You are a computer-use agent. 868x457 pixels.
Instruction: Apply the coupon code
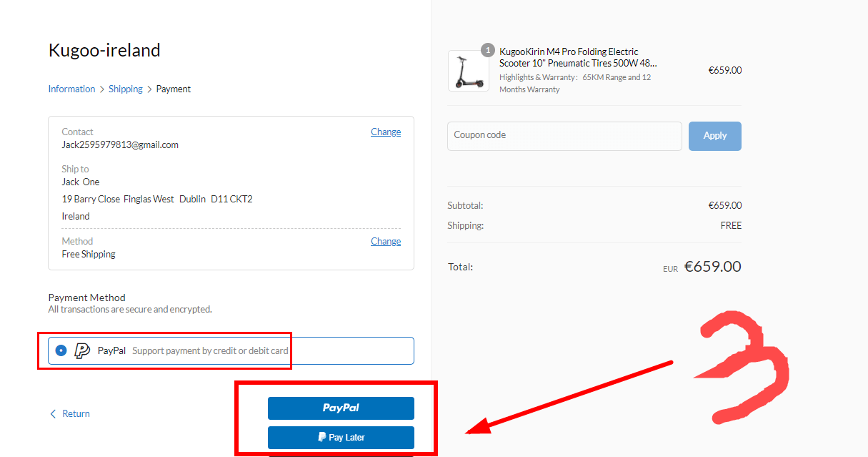point(714,136)
